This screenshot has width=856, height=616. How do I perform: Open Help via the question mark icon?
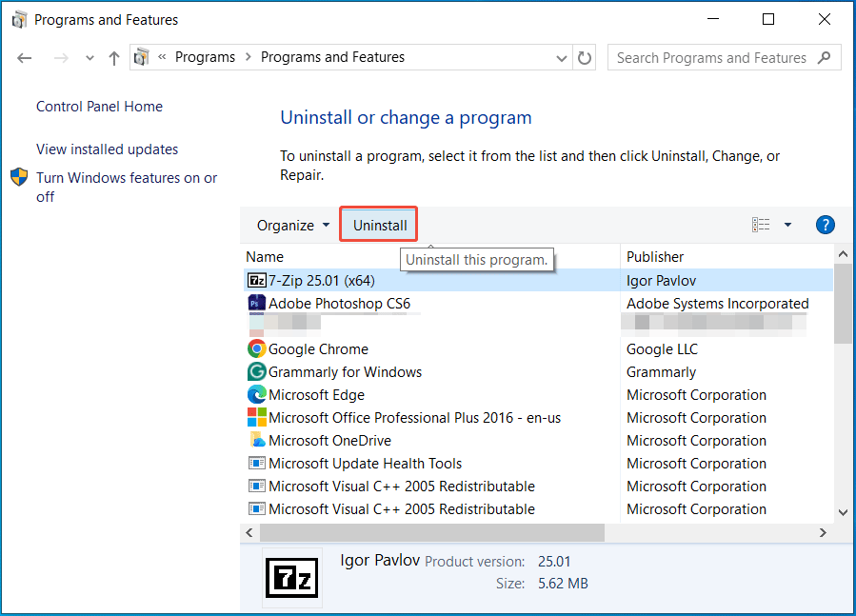click(825, 225)
